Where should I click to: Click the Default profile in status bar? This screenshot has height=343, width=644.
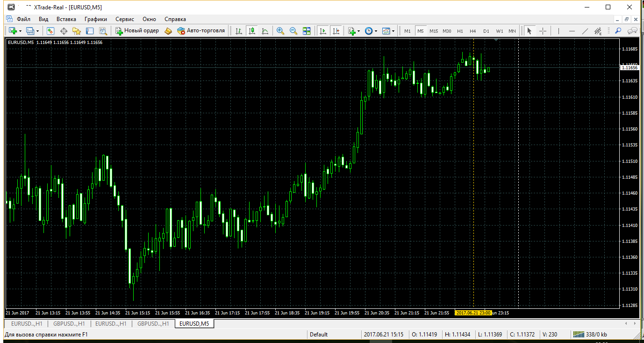(x=319, y=335)
